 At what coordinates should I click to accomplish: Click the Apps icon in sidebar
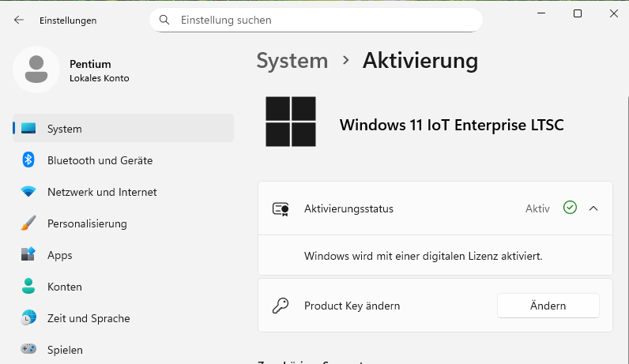click(x=28, y=255)
